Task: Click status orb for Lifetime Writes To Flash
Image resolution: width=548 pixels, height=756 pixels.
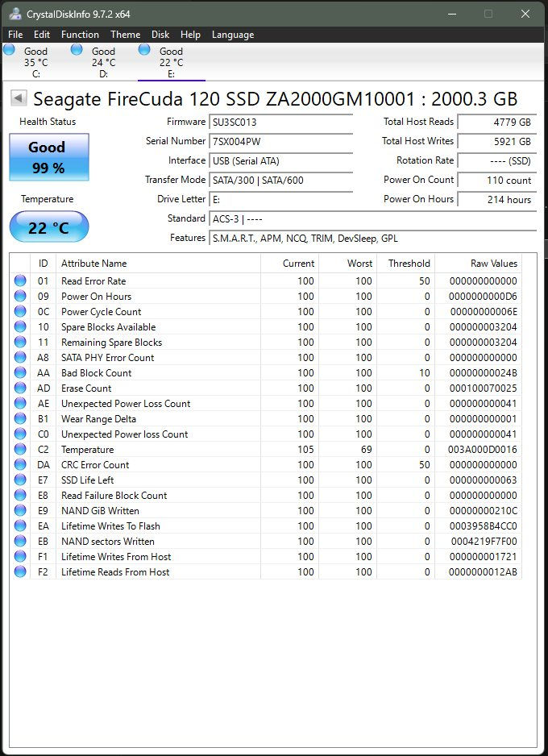Action: point(20,526)
